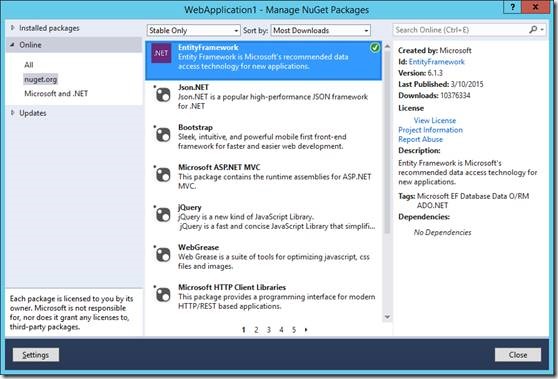558x379 pixels.
Task: Go to page 4 of results
Action: coord(281,330)
